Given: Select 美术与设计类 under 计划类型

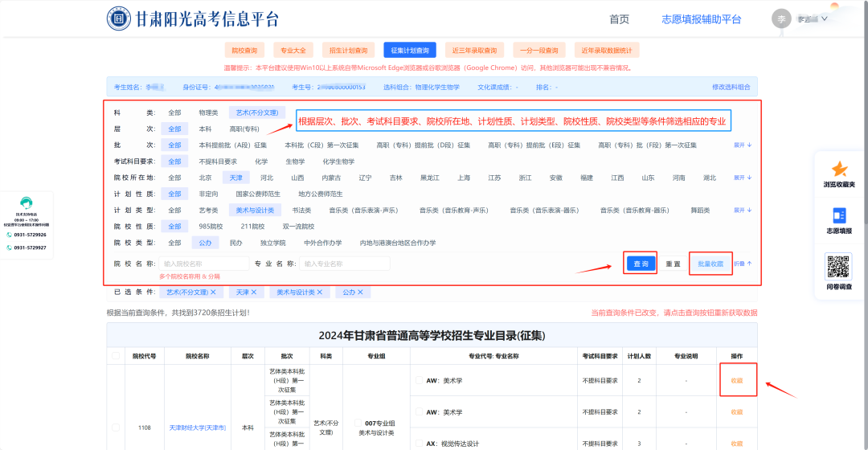Looking at the screenshot, I should click(255, 211).
